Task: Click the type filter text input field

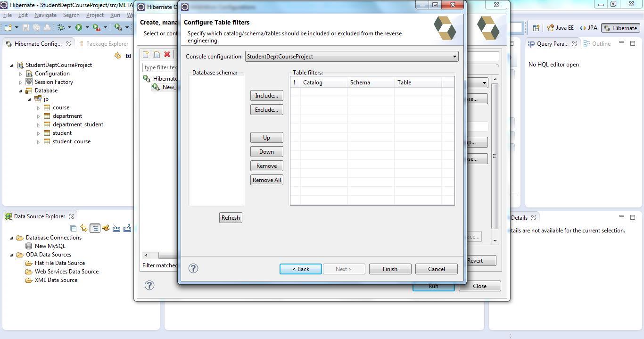Action: tap(160, 67)
